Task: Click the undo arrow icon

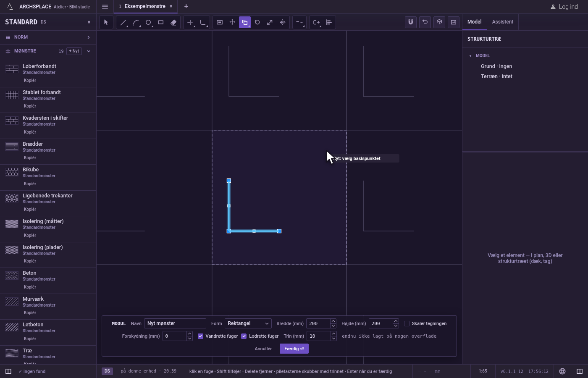Action: 425,22
